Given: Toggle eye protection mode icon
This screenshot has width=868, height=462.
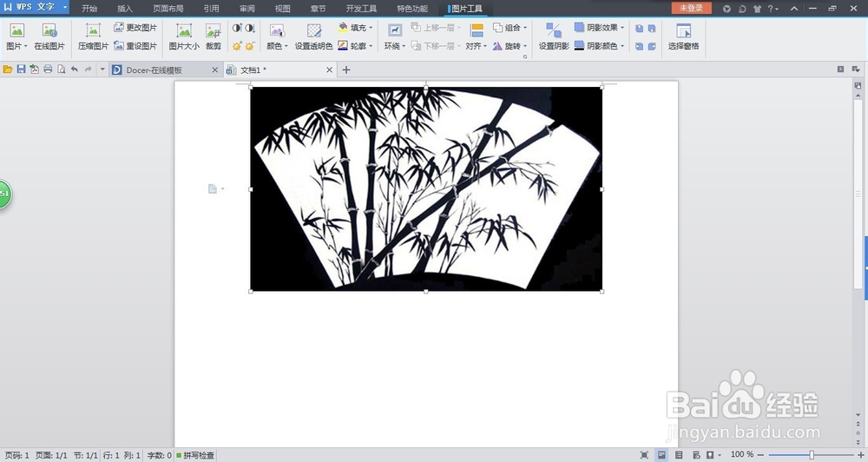Looking at the screenshot, I should [x=710, y=455].
